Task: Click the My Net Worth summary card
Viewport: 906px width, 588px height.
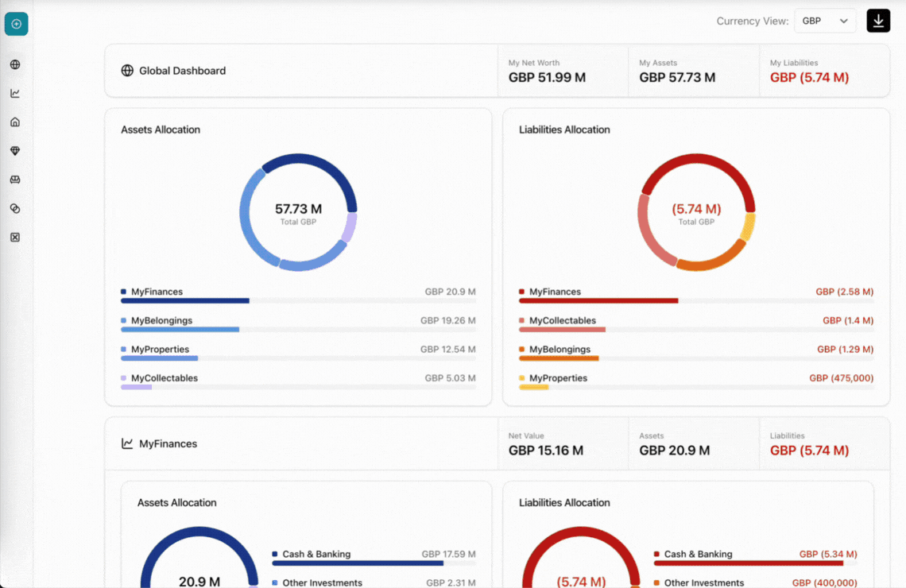Action: (x=563, y=71)
